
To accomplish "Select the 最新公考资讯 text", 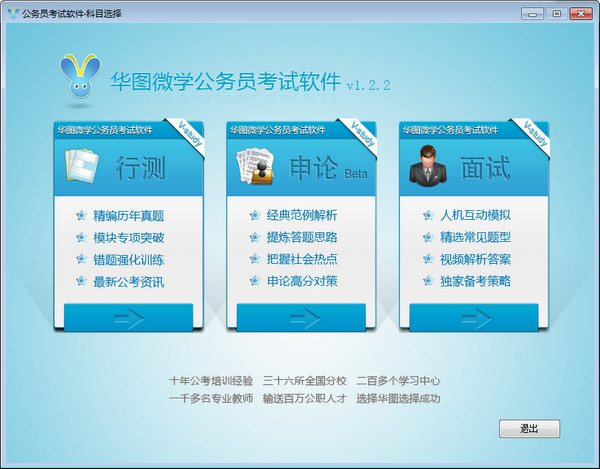I will tap(129, 282).
